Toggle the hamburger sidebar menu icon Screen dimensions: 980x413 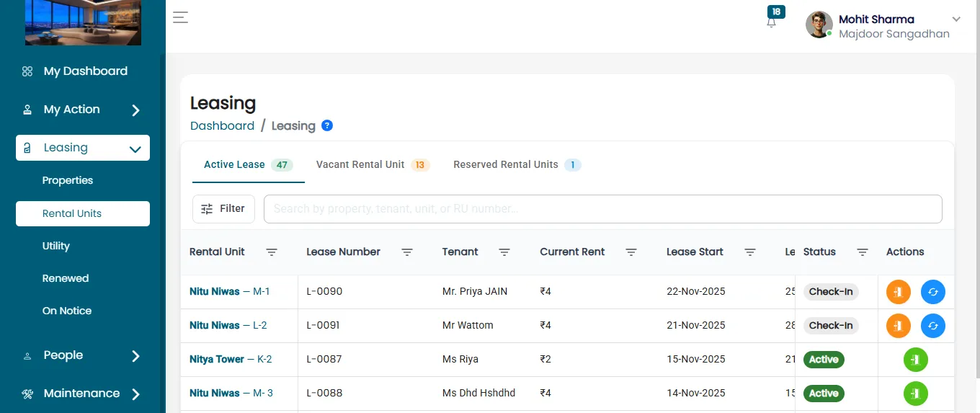pos(180,17)
